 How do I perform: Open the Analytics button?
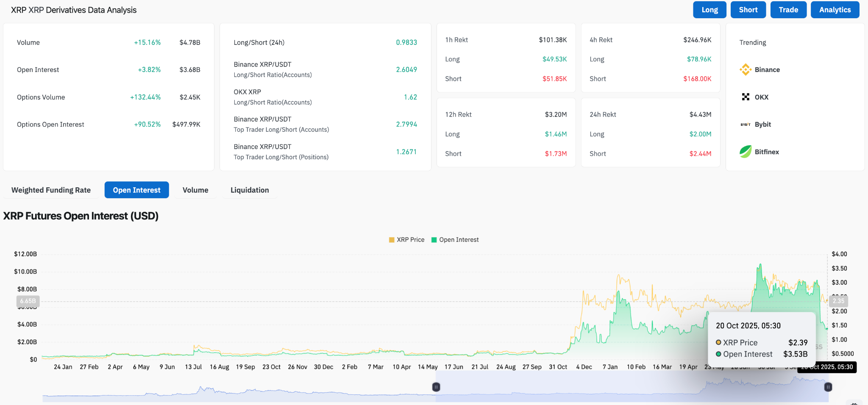click(835, 10)
